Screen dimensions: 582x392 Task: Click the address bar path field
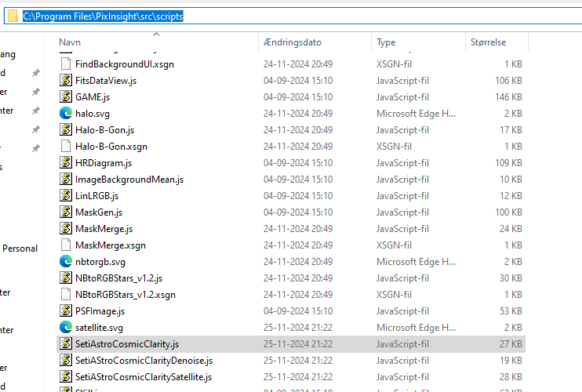293,16
